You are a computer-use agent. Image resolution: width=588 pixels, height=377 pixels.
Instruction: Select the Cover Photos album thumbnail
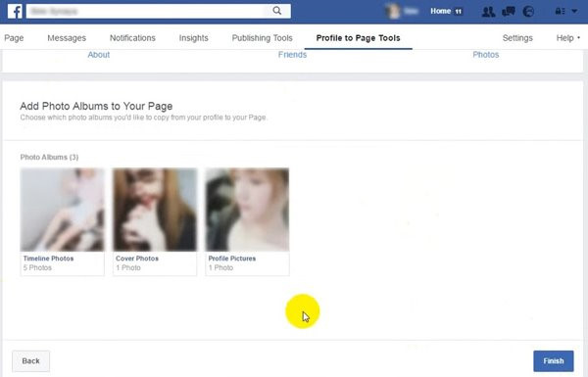pyautogui.click(x=155, y=210)
